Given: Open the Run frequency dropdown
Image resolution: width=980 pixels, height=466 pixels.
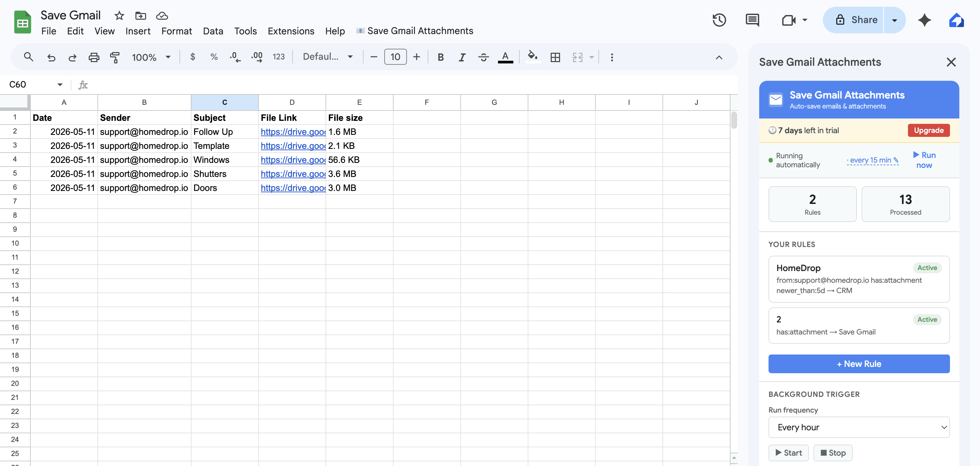Looking at the screenshot, I should pyautogui.click(x=859, y=427).
